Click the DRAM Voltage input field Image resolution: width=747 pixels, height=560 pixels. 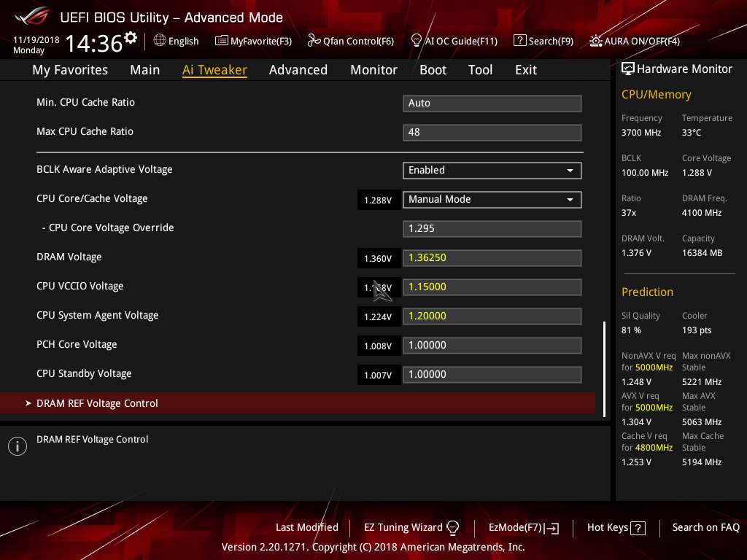pos(492,258)
